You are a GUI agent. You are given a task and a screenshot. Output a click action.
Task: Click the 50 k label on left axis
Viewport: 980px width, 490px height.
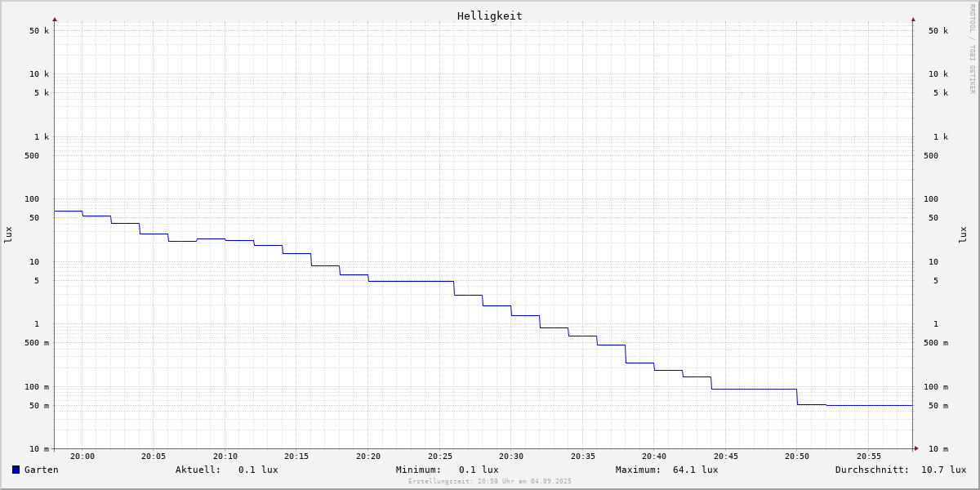(x=39, y=31)
